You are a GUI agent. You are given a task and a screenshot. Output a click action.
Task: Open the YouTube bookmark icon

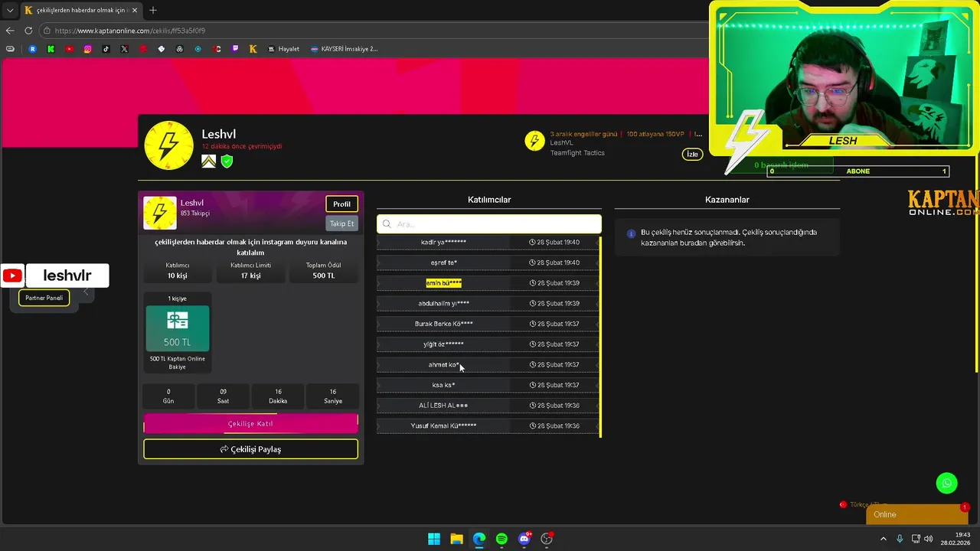point(69,49)
